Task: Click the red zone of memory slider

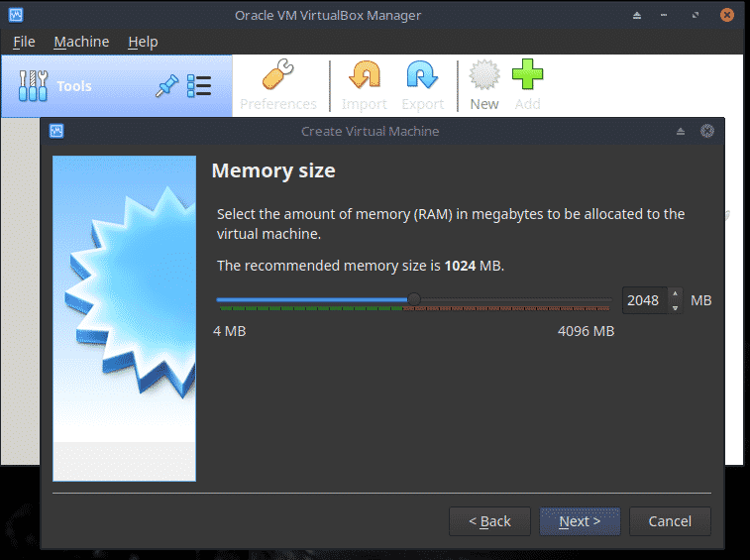Action: [507, 308]
